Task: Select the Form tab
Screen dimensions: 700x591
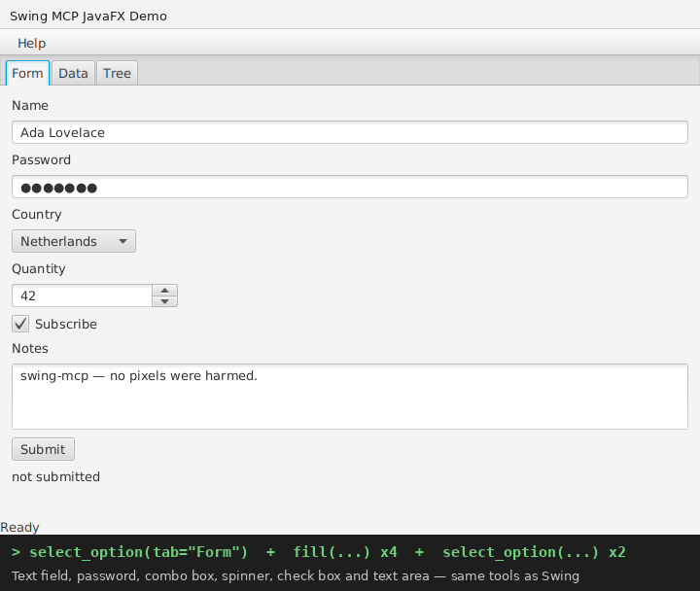Action: tap(27, 73)
